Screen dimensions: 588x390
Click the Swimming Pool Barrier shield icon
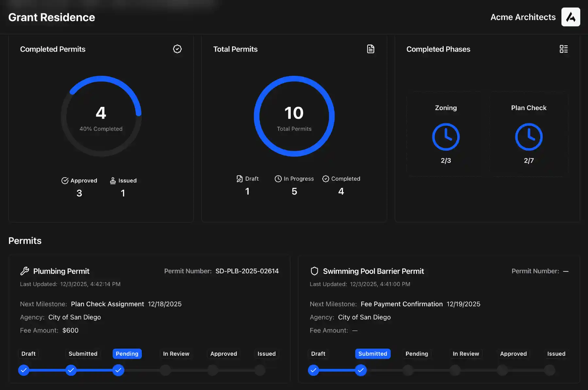[314, 271]
